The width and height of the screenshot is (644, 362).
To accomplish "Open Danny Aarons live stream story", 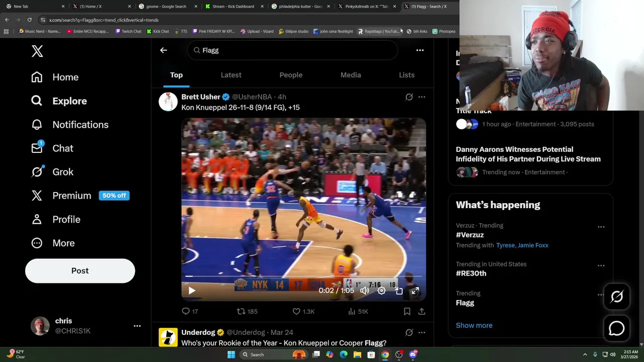I will pos(528,154).
